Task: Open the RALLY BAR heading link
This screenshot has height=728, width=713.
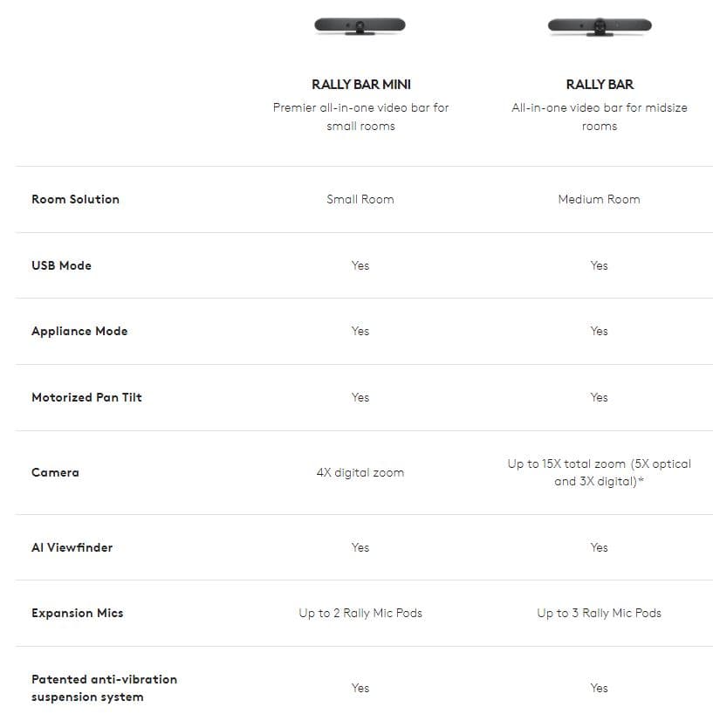Action: (600, 85)
